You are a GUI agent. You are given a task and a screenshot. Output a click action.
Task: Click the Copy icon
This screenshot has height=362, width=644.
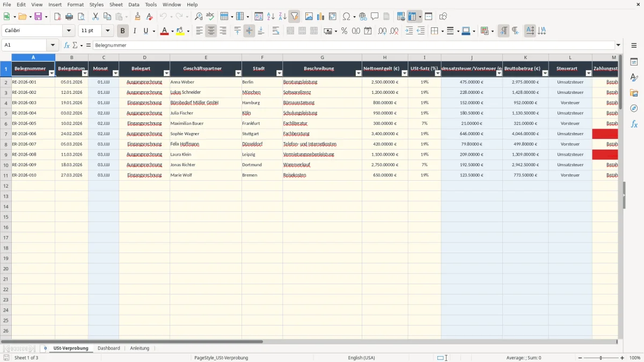107,17
